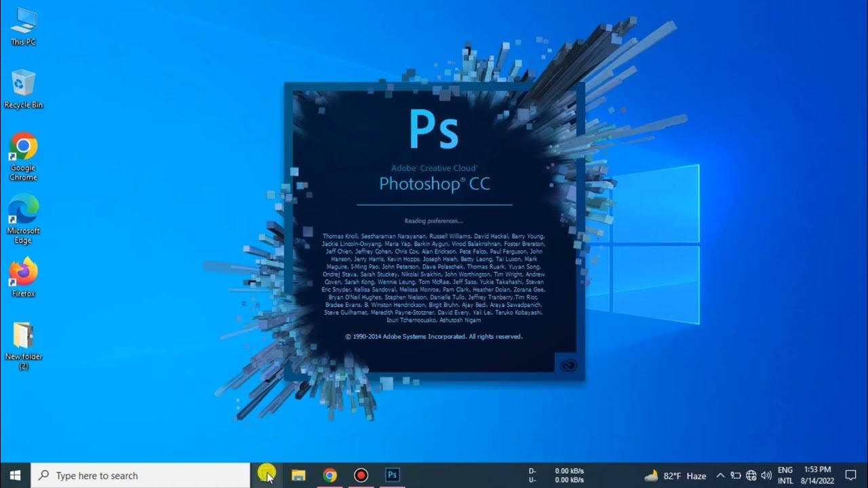Open the Windows Start menu
Image resolution: width=868 pixels, height=488 pixels.
15,475
